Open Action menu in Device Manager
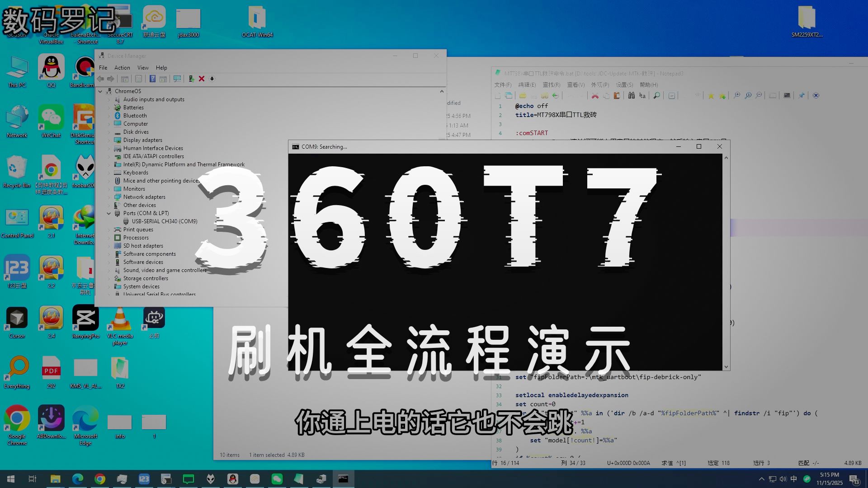 (x=122, y=68)
